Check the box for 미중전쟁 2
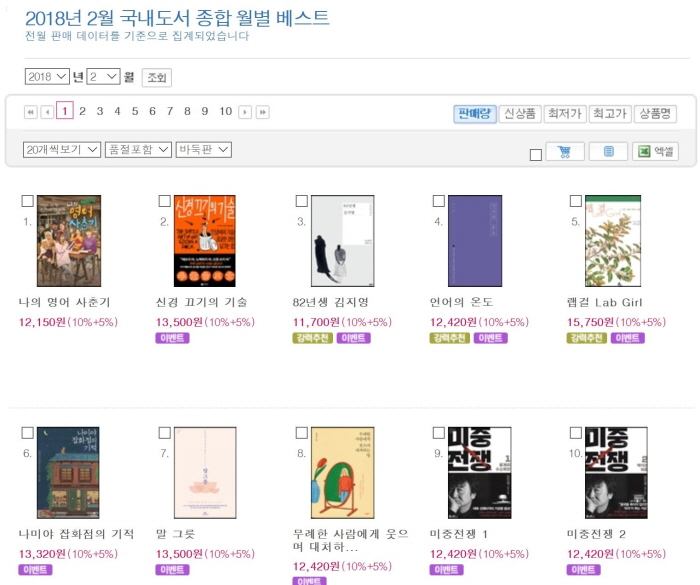 pyautogui.click(x=576, y=433)
